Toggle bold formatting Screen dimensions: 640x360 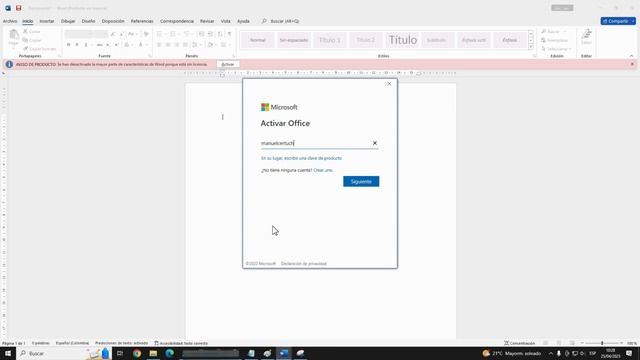(x=69, y=44)
